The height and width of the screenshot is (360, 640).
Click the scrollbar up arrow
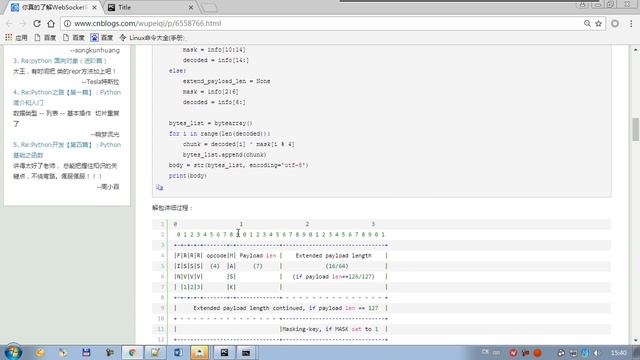pyautogui.click(x=635, y=50)
